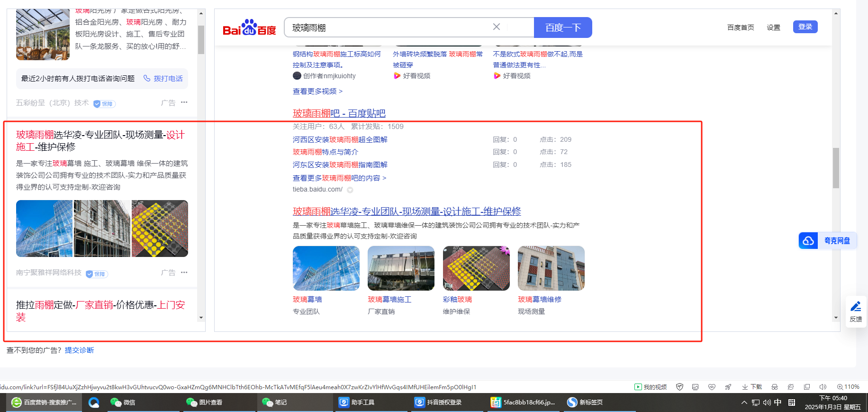
Task: Open the more options dots beside 南宁聚雅祥 ad
Action: click(x=184, y=273)
